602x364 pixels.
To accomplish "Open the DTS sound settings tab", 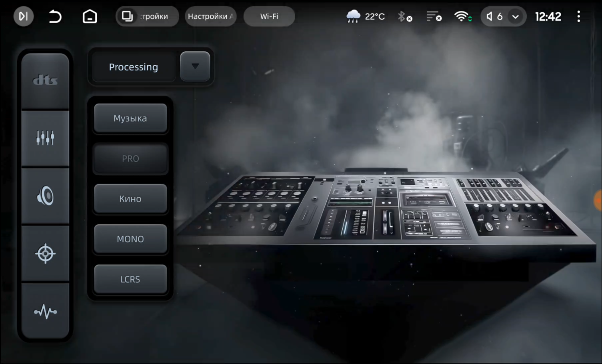I will pyautogui.click(x=45, y=81).
